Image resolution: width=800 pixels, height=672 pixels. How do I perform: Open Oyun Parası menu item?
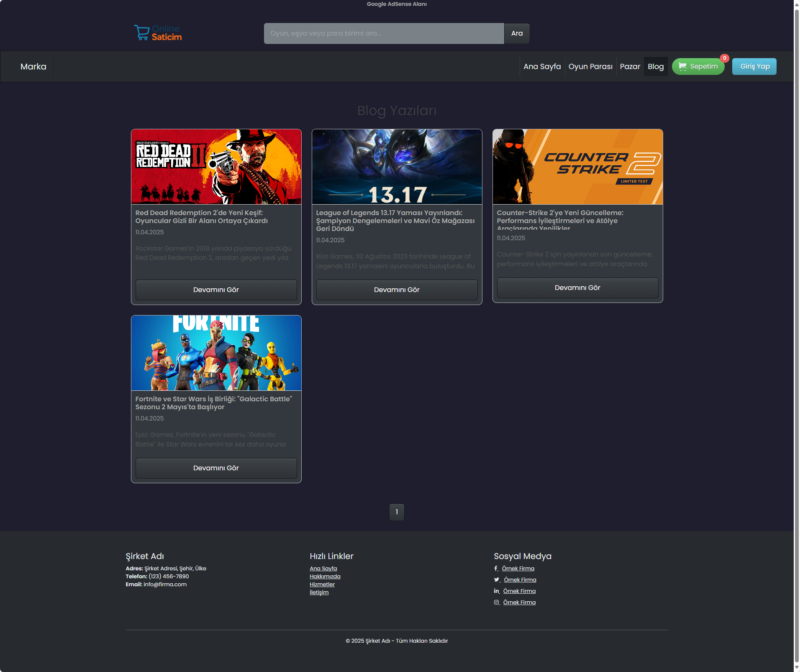pyautogui.click(x=590, y=67)
